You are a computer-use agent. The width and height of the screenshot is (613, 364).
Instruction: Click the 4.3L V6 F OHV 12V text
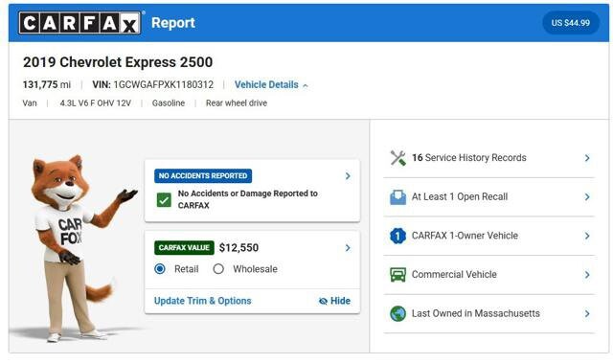pyautogui.click(x=96, y=103)
